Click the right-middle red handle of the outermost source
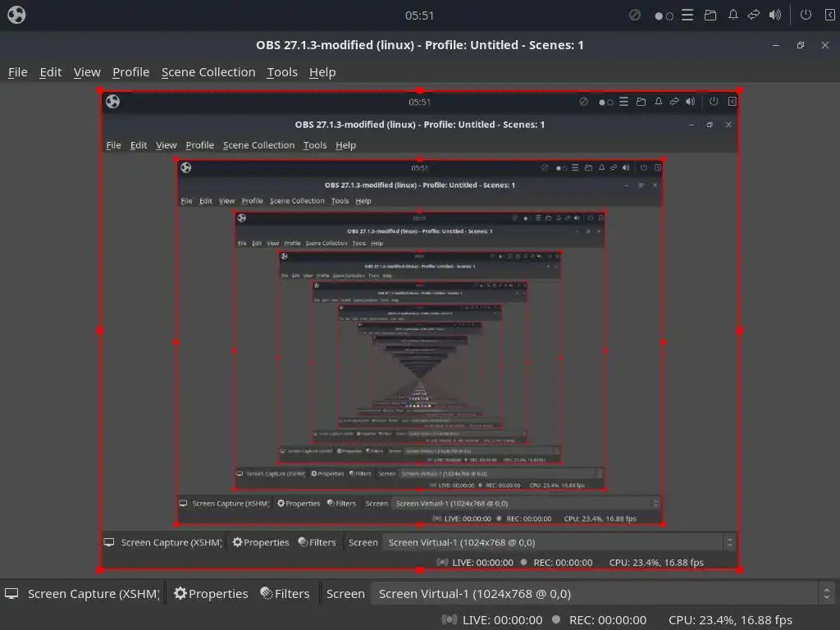The image size is (840, 630). [740, 331]
